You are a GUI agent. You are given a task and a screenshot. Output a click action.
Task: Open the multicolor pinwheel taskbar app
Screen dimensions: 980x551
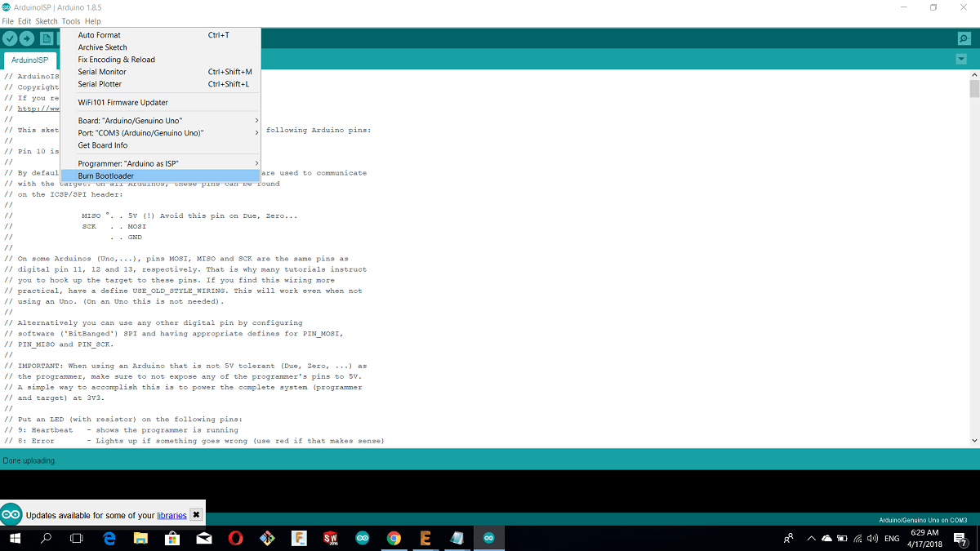[x=267, y=538]
